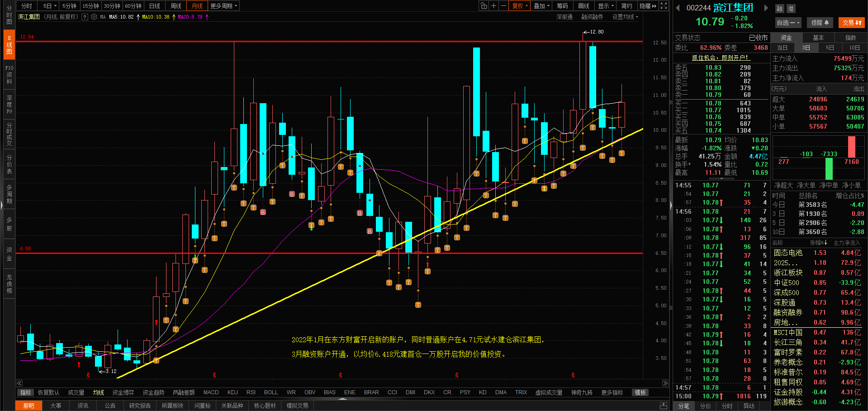Click the orange 交易 trade button

[x=852, y=23]
